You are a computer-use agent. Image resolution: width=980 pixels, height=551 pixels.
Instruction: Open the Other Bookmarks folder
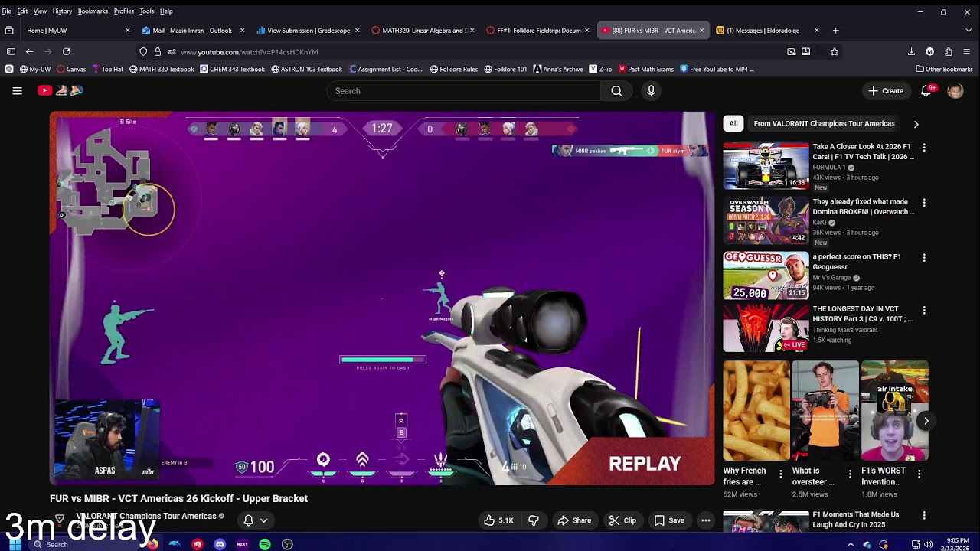tap(944, 69)
